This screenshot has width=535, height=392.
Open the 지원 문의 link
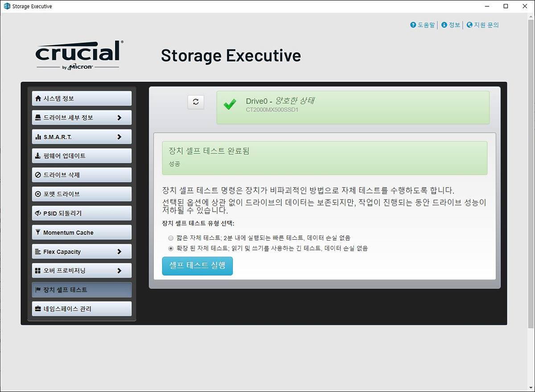[483, 25]
